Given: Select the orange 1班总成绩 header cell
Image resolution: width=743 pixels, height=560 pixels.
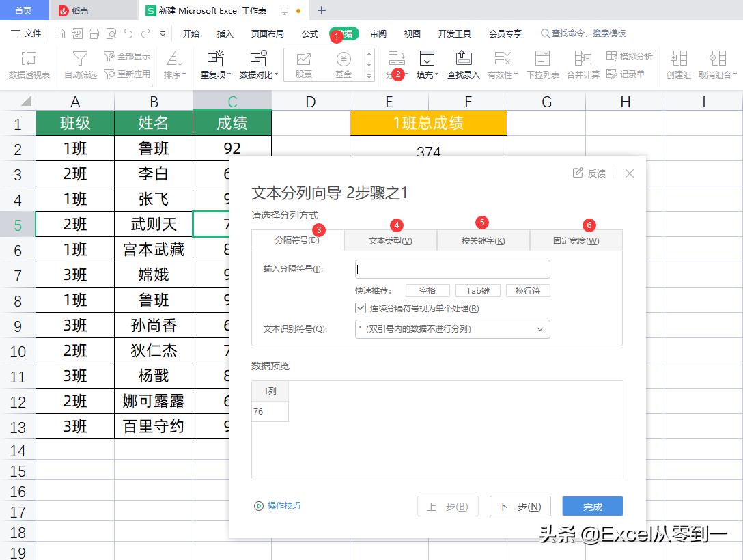Looking at the screenshot, I should (428, 124).
